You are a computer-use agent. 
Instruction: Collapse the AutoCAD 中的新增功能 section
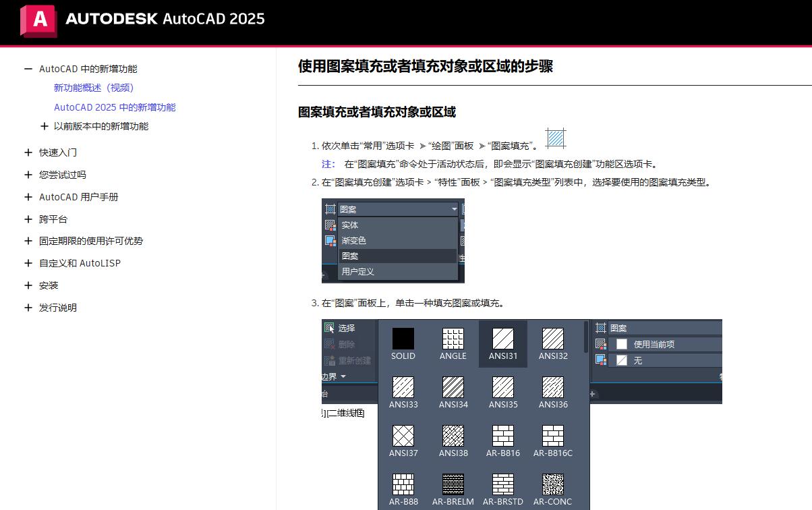pyautogui.click(x=28, y=69)
